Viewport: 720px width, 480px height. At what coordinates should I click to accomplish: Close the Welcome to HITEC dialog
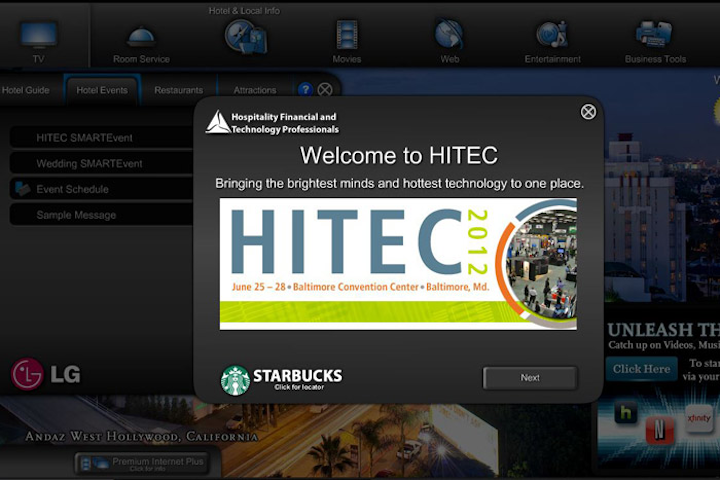point(588,112)
